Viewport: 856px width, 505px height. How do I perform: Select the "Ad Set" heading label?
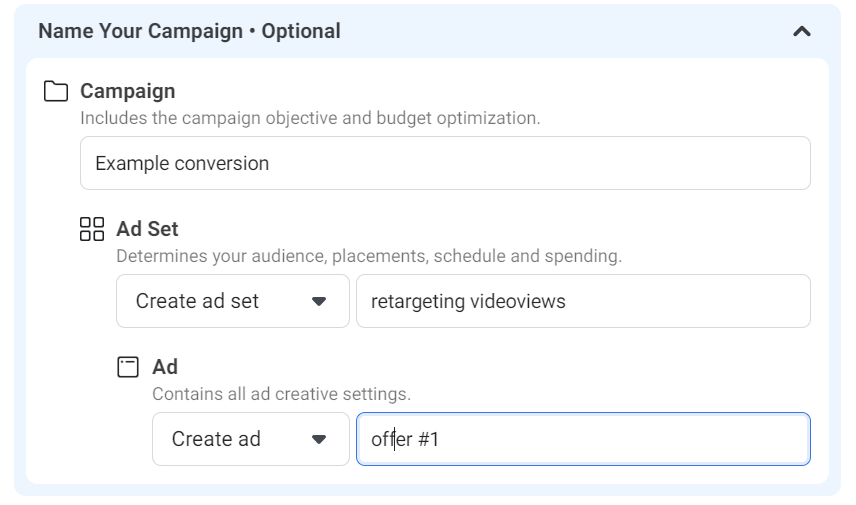tap(147, 229)
